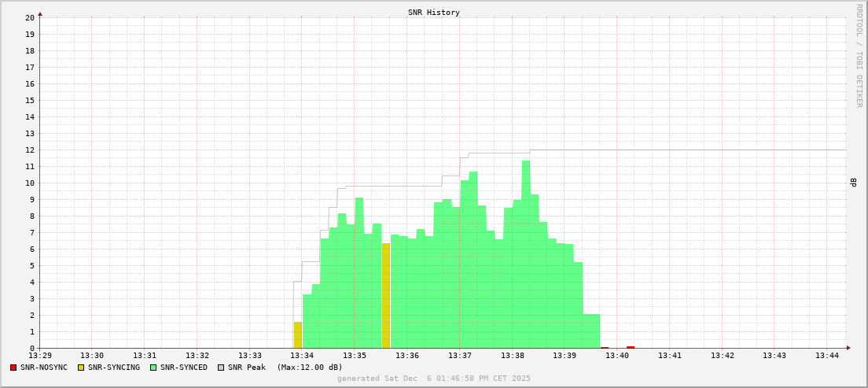
Task: Click the 12 value on the y-axis
Action: click(30, 150)
